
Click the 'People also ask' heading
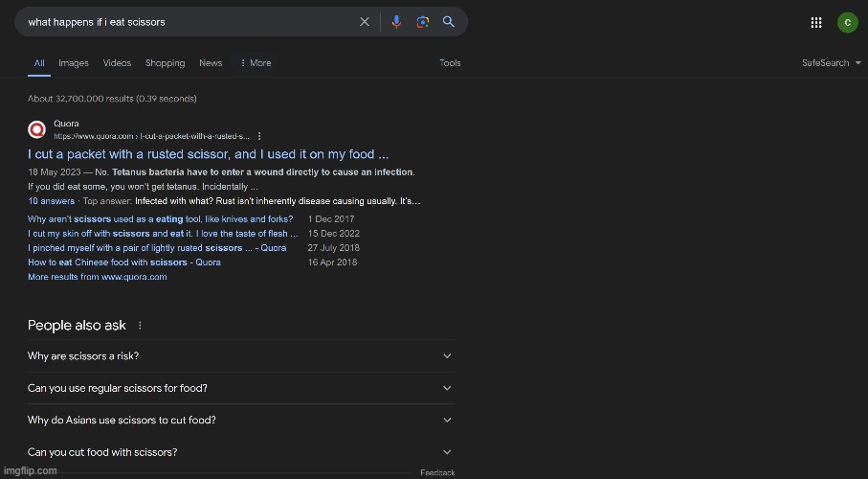pos(77,326)
